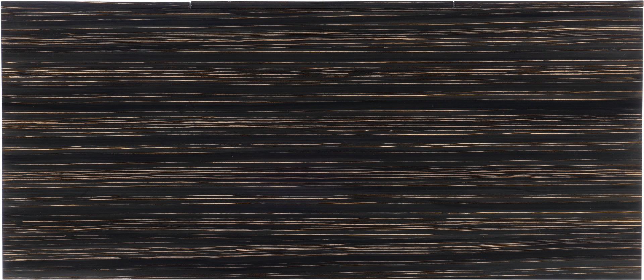Viewport: 644px width, 280px height.
Task: Click the thin horizontal groove below top strip
Action: point(322,8)
